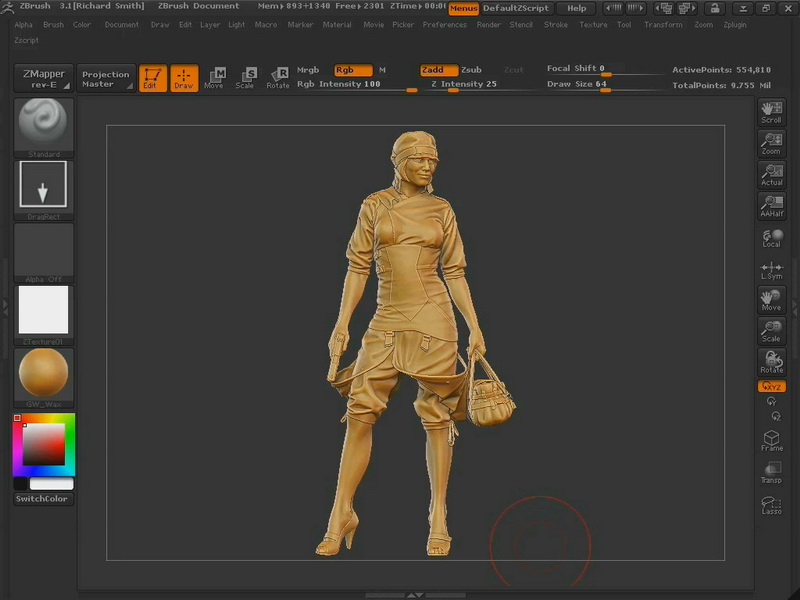Image resolution: width=800 pixels, height=600 pixels.
Task: Click the SwitchColor button
Action: (x=43, y=499)
